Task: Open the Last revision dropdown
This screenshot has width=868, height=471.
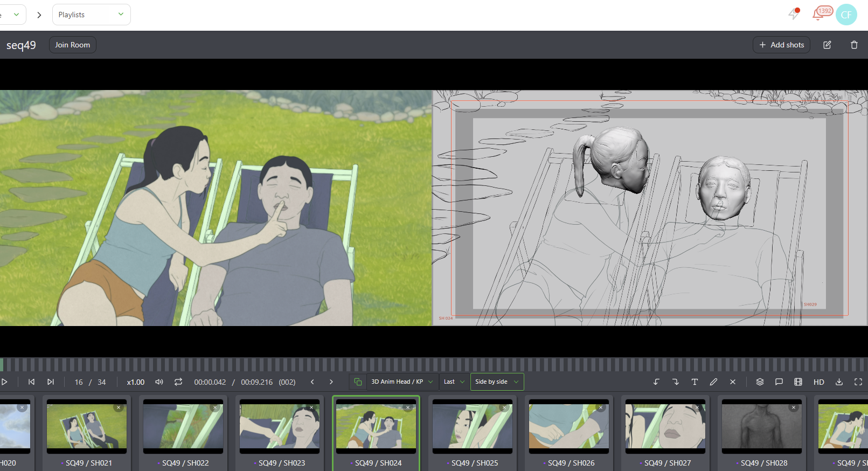Action: 454,382
